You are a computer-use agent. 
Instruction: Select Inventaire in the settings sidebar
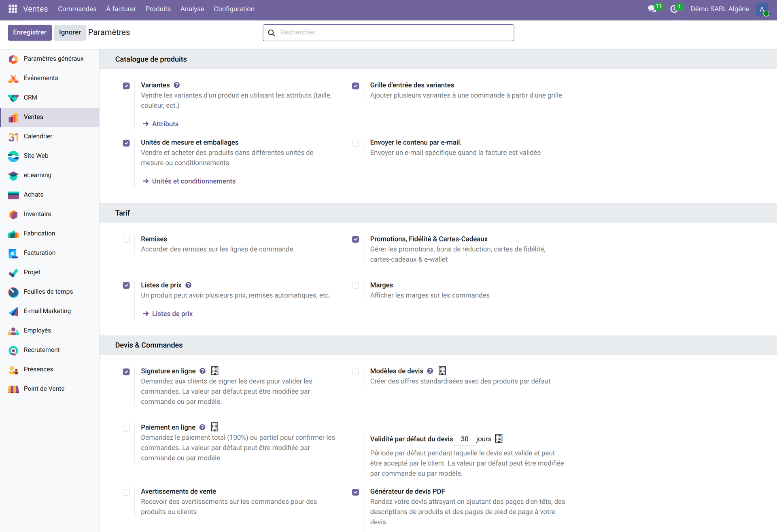click(x=49, y=214)
